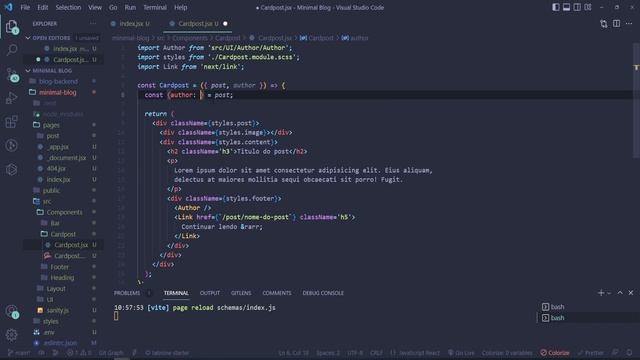640x360 pixels.
Task: Open the Go menu
Action: (113, 7)
